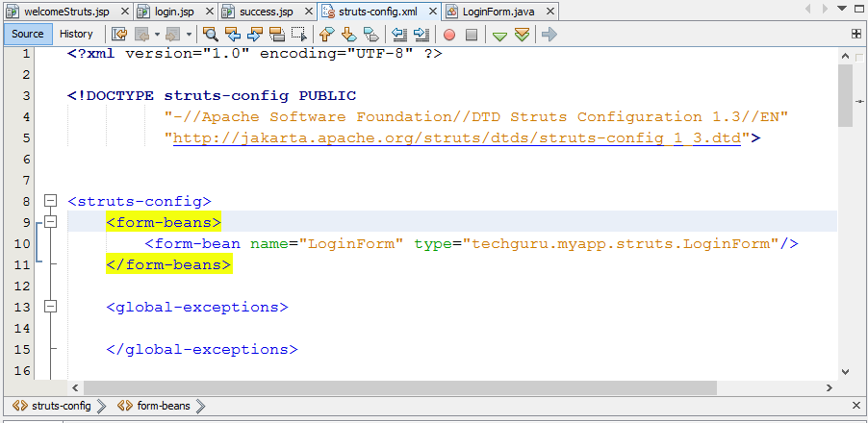The width and height of the screenshot is (868, 423).
Task: Click the Find Selection magnifier icon
Action: click(x=210, y=35)
